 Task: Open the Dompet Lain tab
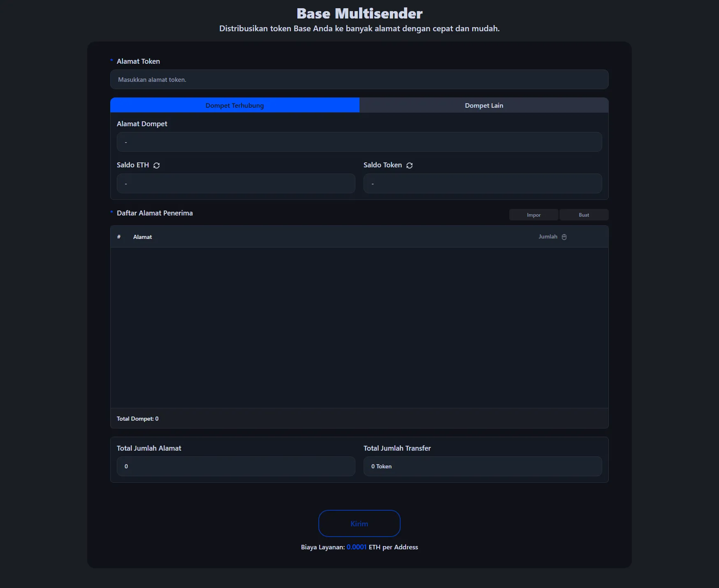point(484,105)
